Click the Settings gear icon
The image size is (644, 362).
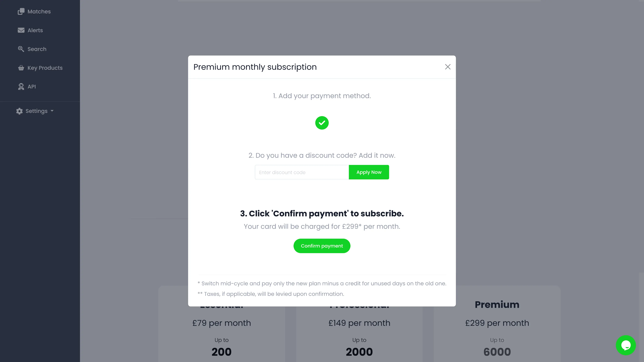point(19,111)
